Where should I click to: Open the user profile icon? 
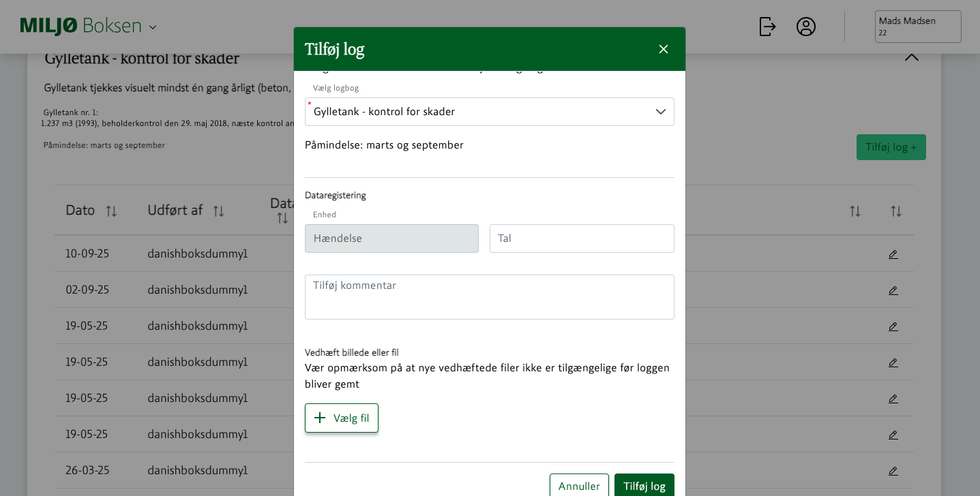(x=805, y=27)
